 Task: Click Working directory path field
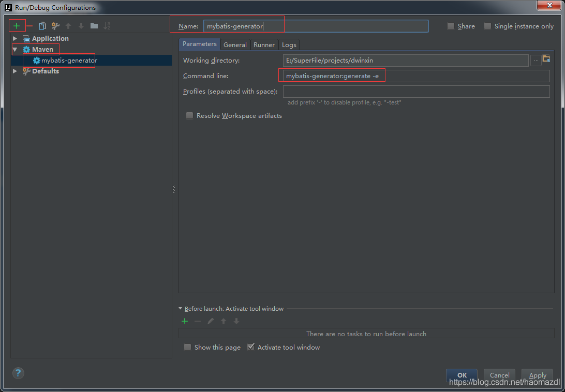(x=406, y=61)
